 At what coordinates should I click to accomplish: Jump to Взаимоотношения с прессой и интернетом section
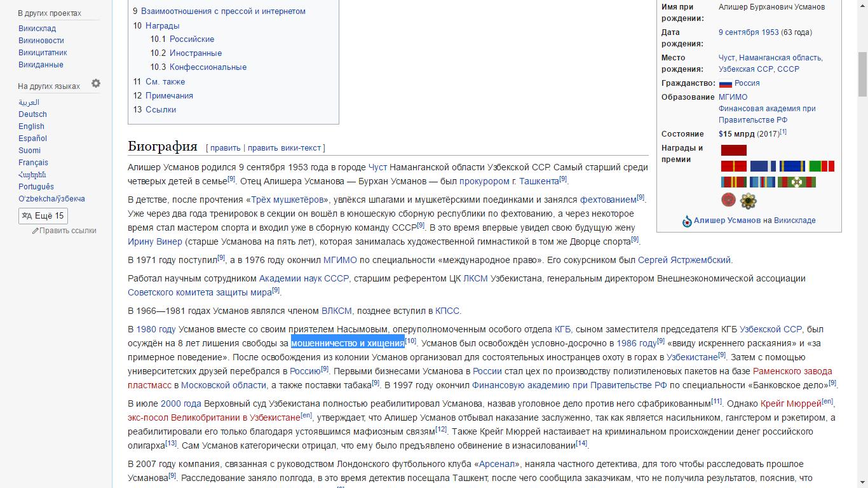(x=223, y=11)
